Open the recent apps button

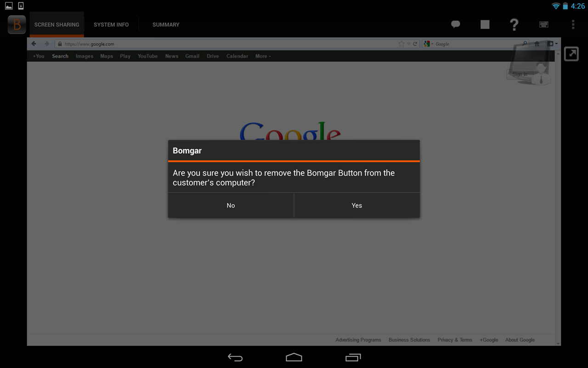(353, 357)
